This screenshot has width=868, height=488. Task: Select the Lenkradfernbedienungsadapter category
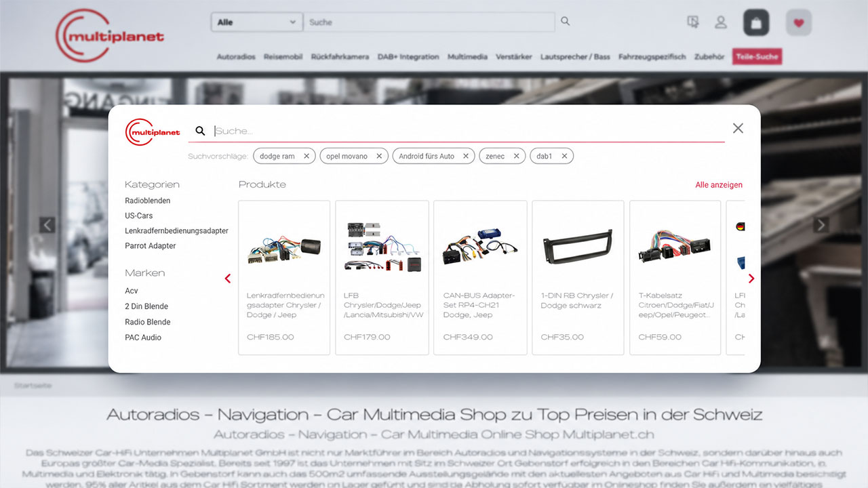tap(176, 230)
